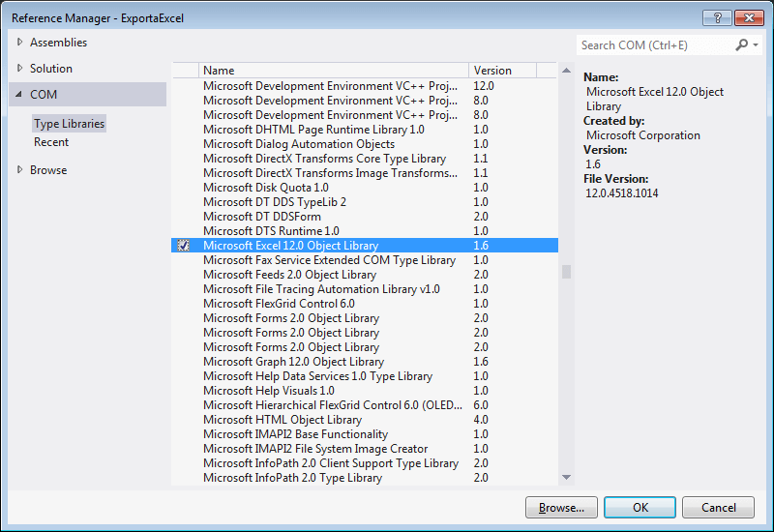Select Microsoft Hierarchical FlexGrid Control 6.0 row
774x532 pixels.
365,405
